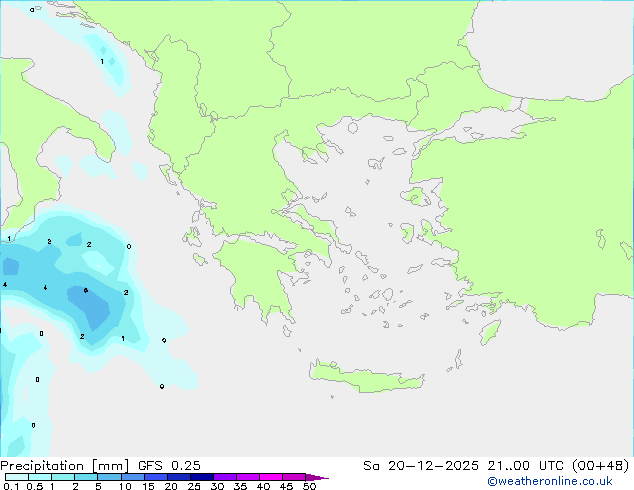Click the 2–5 mm legend color box
Viewport: 634px width, 490px height.
coord(86,477)
